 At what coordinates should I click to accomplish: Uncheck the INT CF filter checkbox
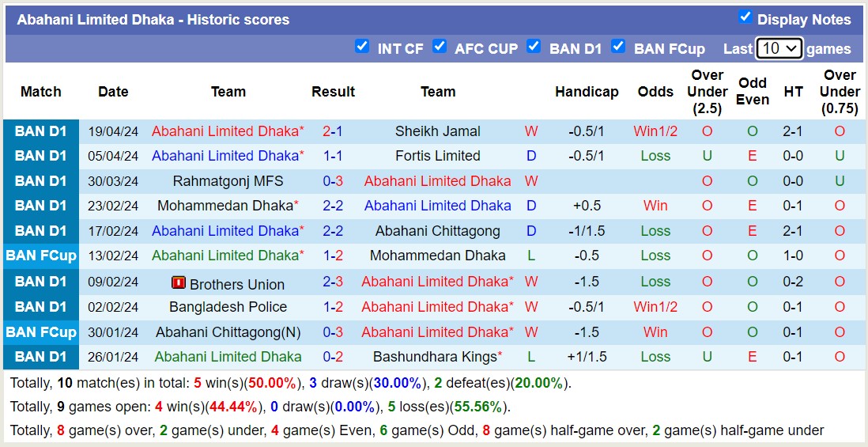pyautogui.click(x=362, y=47)
